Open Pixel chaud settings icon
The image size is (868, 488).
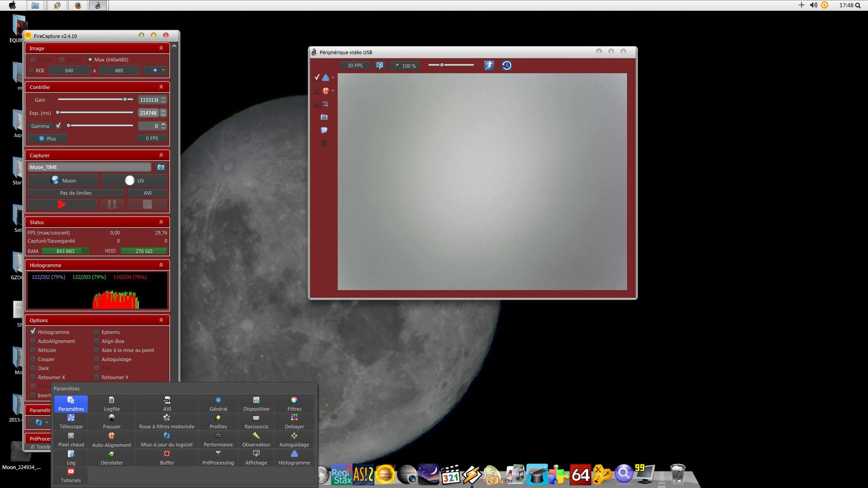click(x=71, y=439)
